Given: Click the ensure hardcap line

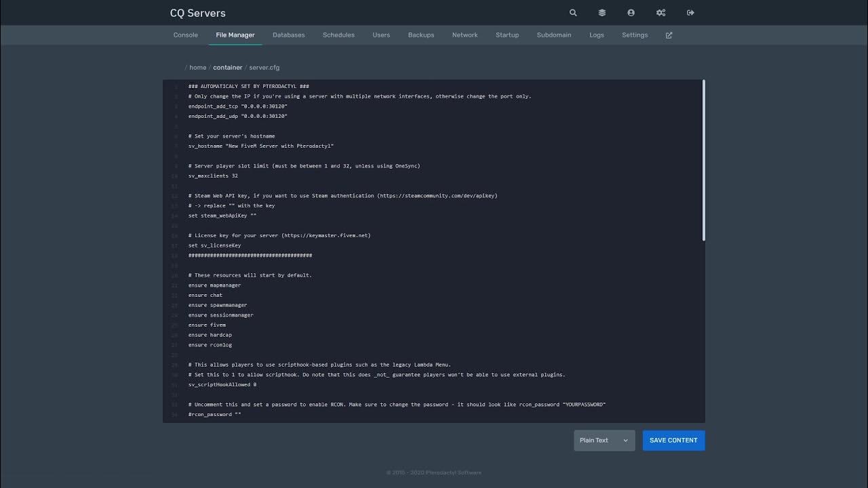Looking at the screenshot, I should point(210,335).
